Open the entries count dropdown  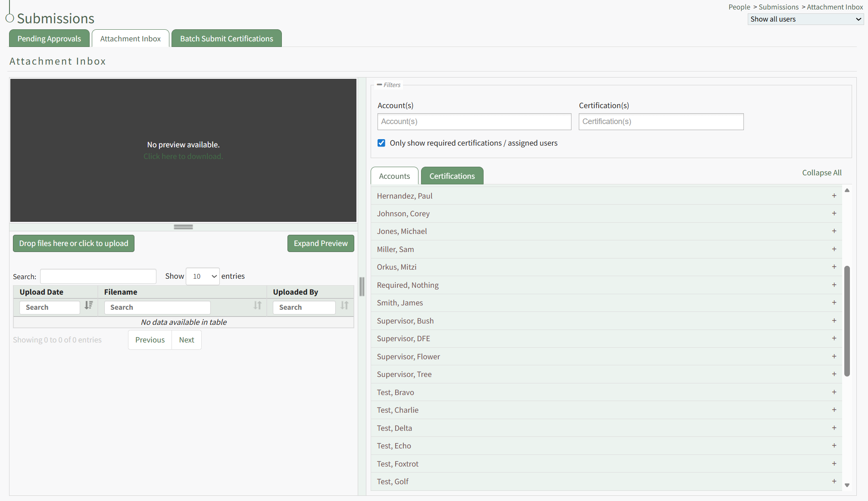[203, 276]
